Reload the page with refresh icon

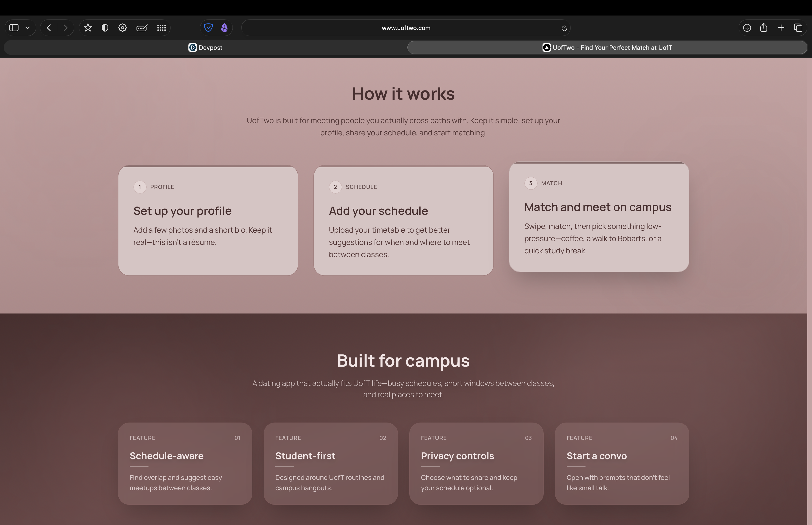coord(564,28)
